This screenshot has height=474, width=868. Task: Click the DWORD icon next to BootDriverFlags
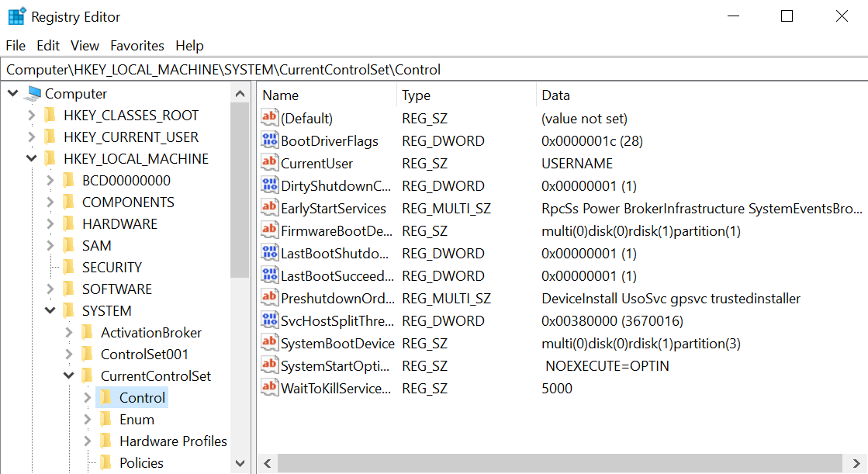point(269,140)
